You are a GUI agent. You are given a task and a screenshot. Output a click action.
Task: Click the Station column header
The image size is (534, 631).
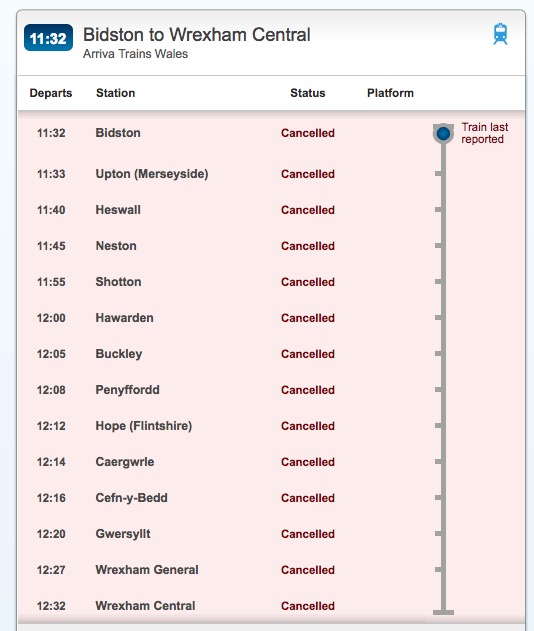115,93
